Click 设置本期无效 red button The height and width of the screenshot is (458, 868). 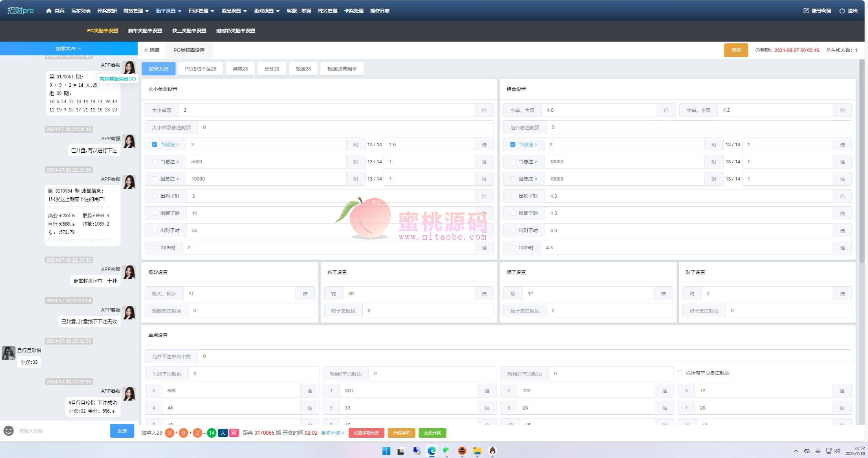point(366,433)
